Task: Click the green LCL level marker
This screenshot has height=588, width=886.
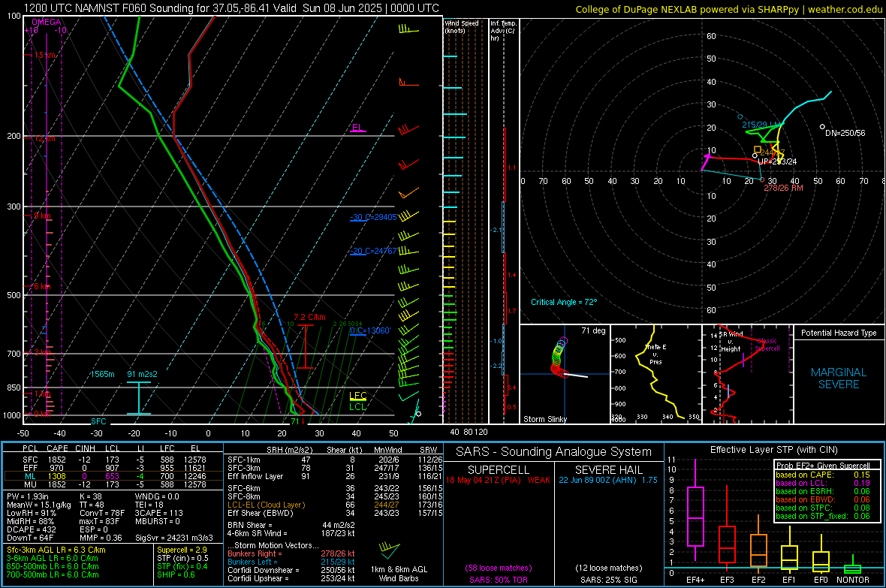Action: point(357,406)
